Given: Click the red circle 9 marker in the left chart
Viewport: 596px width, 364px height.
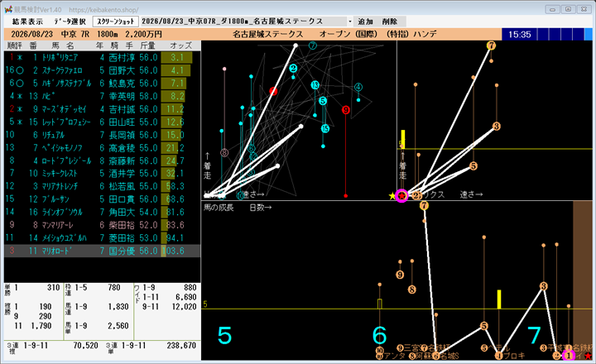Looking at the screenshot, I should pyautogui.click(x=345, y=110).
